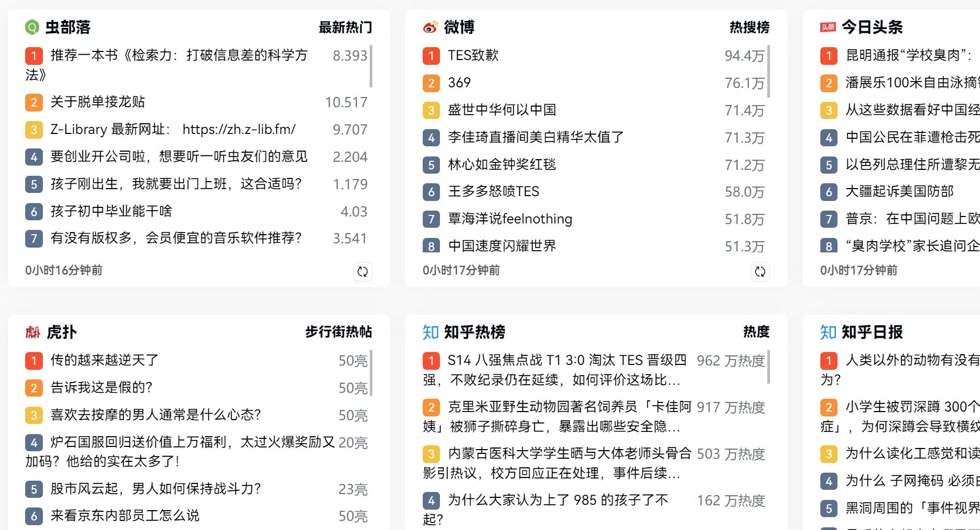The image size is (980, 530).
Task: Open 头条 item 潘展乐100米自由泳
Action: click(x=912, y=83)
